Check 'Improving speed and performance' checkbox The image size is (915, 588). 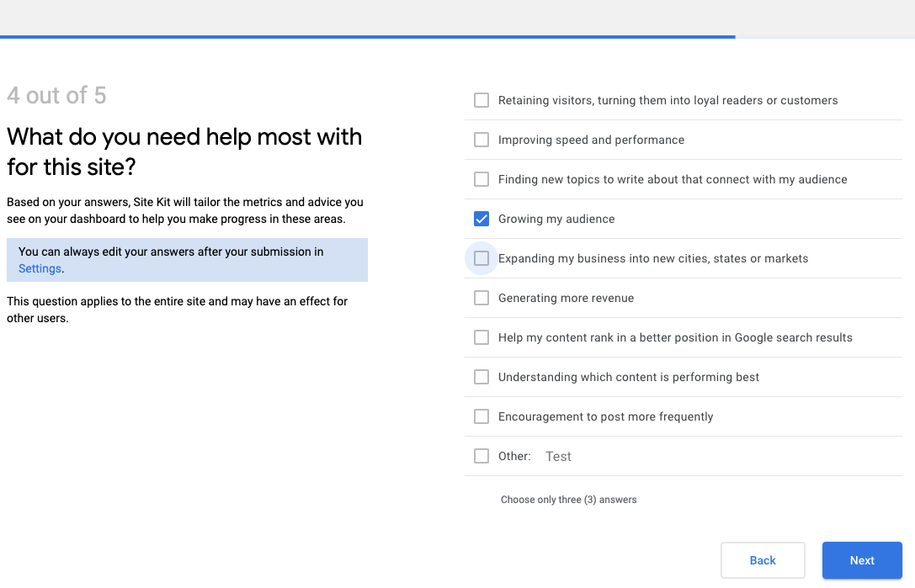pos(481,140)
